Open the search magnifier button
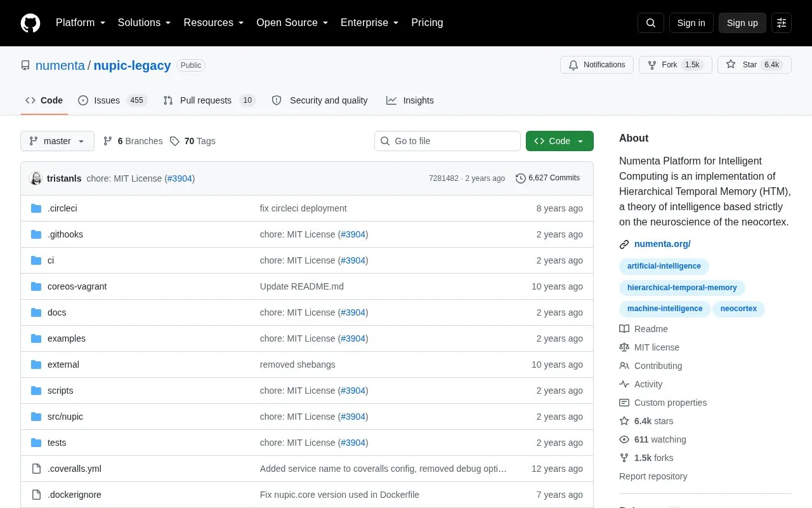 651,23
